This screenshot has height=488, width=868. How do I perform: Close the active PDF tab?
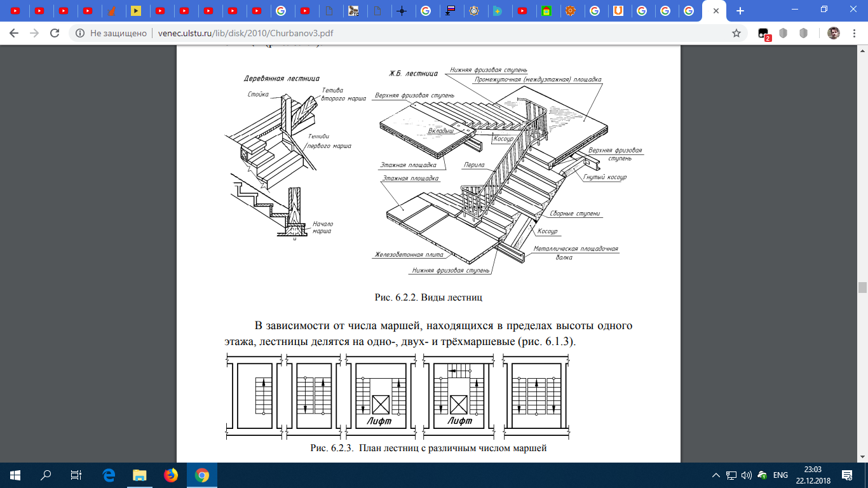coord(716,11)
